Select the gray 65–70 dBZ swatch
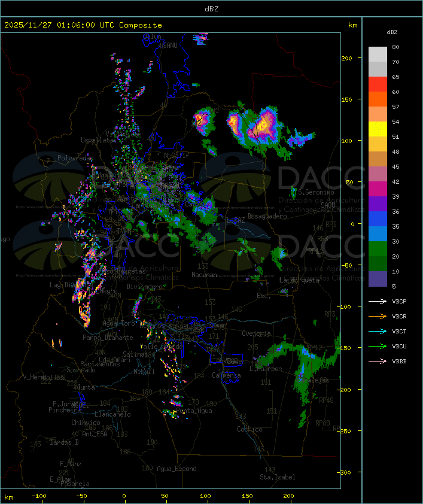 click(x=378, y=69)
